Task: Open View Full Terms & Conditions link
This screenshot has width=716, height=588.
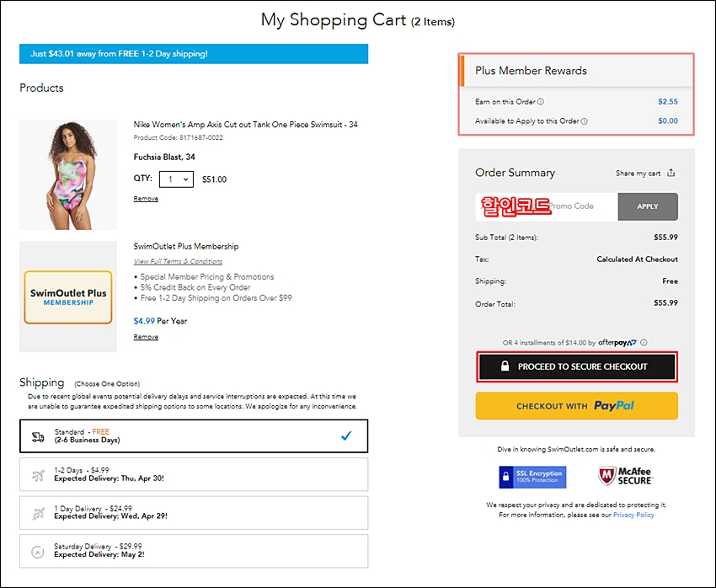Action: (x=178, y=262)
